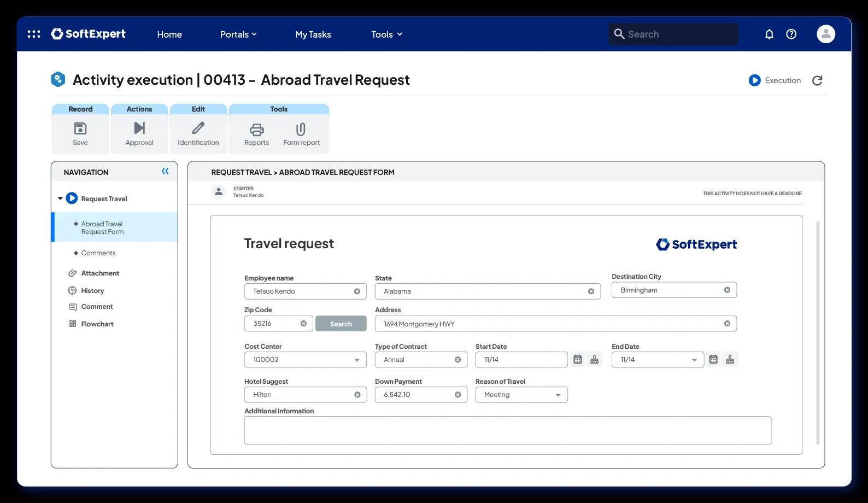Open the notifications bell
Image resolution: width=868 pixels, height=503 pixels.
click(x=769, y=34)
